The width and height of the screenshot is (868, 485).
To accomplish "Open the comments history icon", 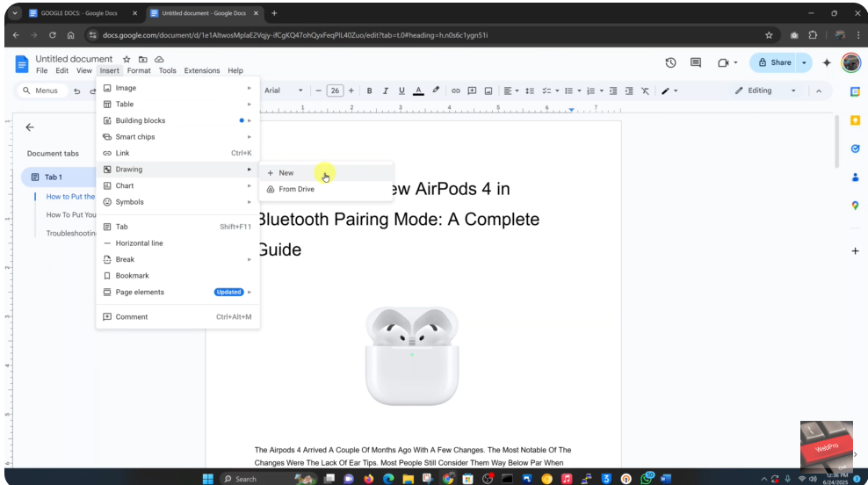I will 696,62.
